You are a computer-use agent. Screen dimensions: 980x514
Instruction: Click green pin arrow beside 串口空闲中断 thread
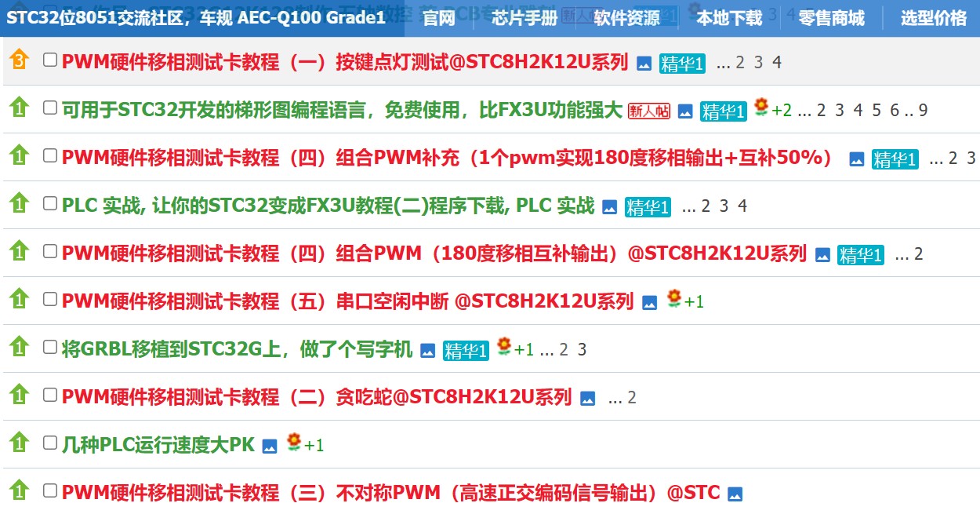pos(19,300)
